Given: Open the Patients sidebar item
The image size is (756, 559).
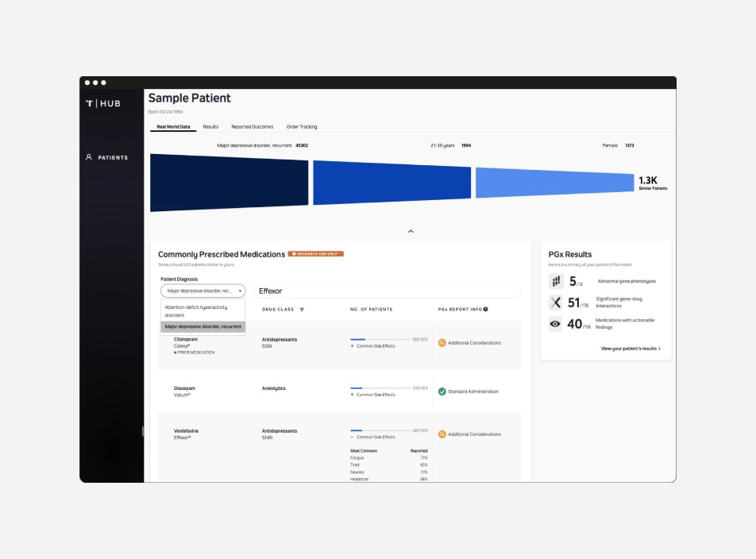Looking at the screenshot, I should pyautogui.click(x=106, y=157).
